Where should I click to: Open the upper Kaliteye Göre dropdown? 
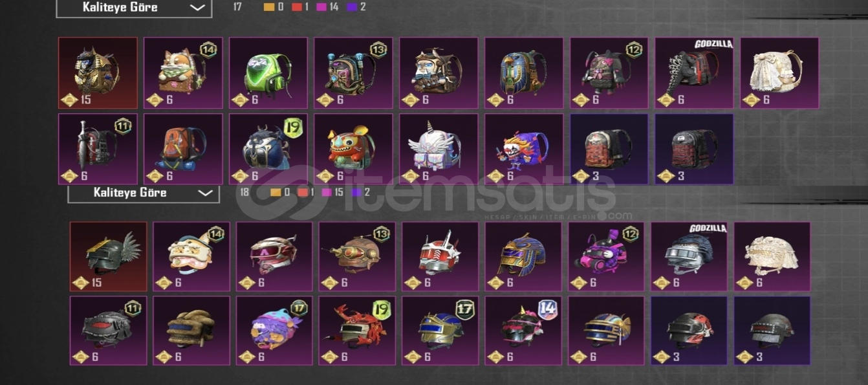click(x=134, y=8)
